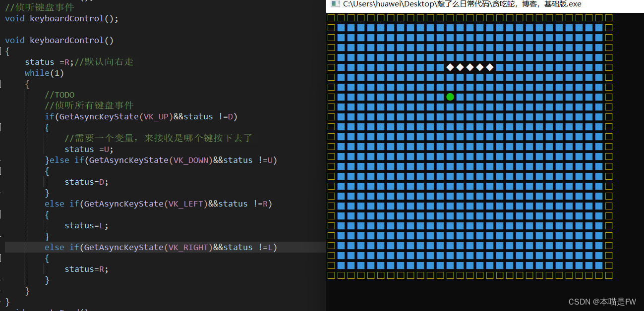Viewport: 644px width, 311px height.
Task: Click the console title path ending in 基础版.exe
Action: 462,4
